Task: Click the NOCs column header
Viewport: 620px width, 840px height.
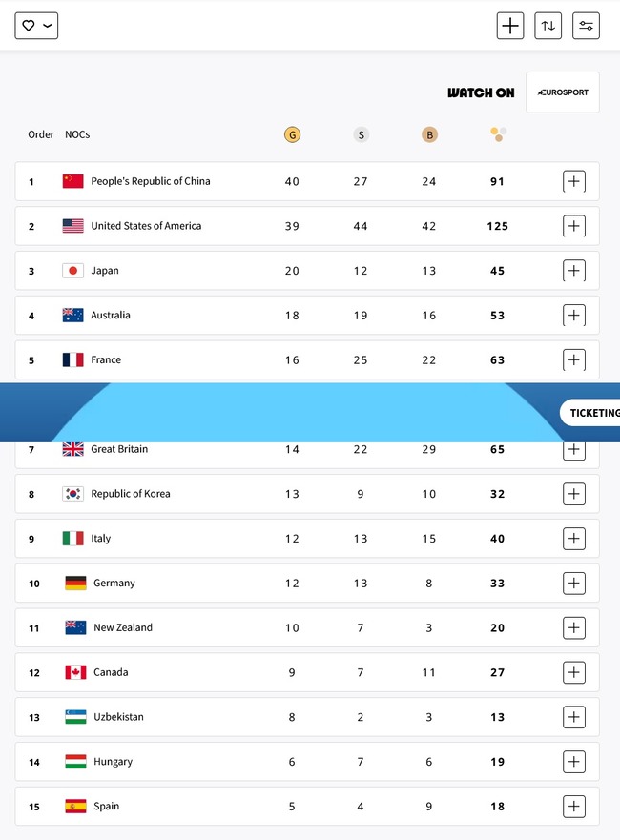Action: click(x=77, y=134)
